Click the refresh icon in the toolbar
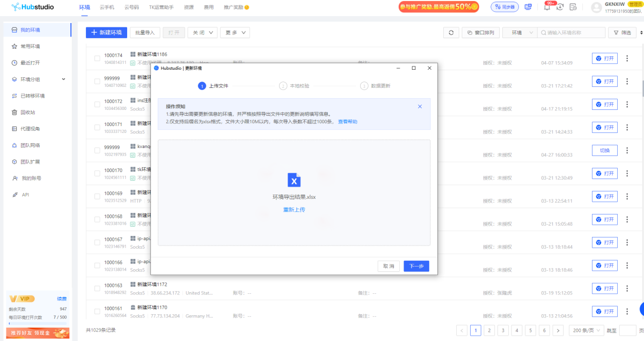The height and width of the screenshot is (341, 644). (451, 32)
